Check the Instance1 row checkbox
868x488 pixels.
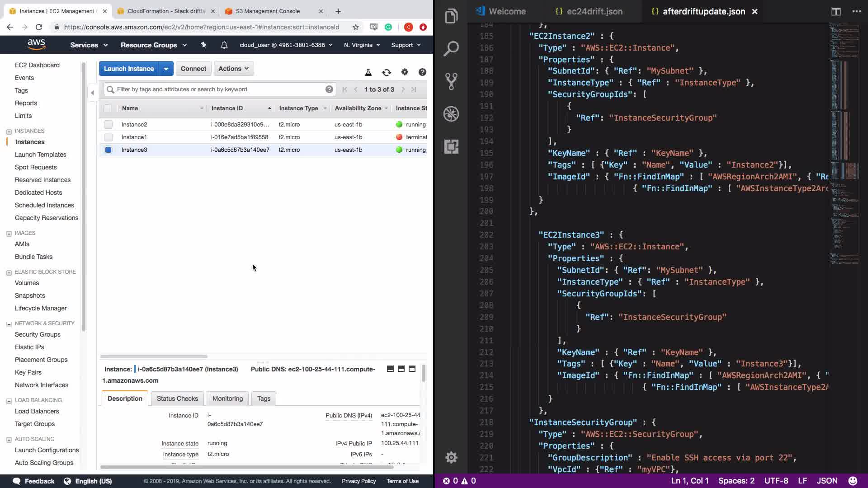(x=108, y=137)
